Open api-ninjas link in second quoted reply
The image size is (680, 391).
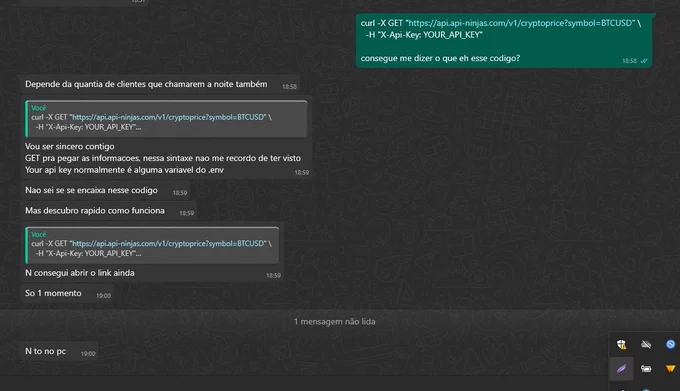[x=169, y=244]
